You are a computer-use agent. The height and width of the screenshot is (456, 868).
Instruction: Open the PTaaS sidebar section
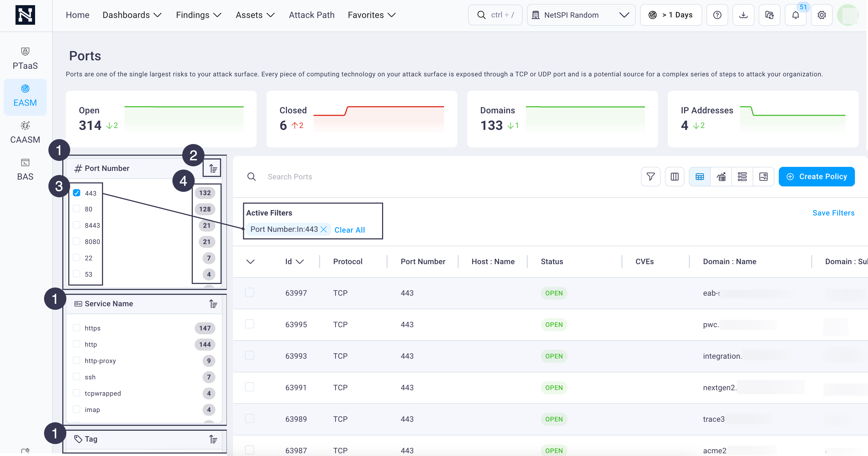click(25, 59)
